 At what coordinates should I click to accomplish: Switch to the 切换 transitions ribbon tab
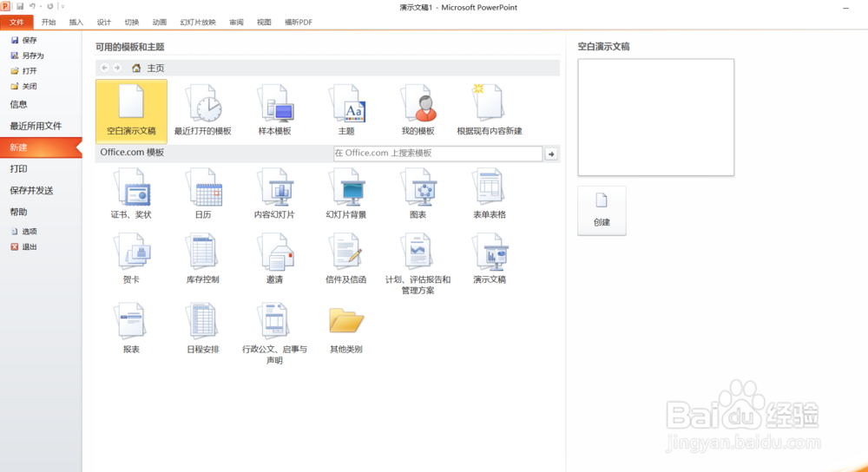pos(132,23)
